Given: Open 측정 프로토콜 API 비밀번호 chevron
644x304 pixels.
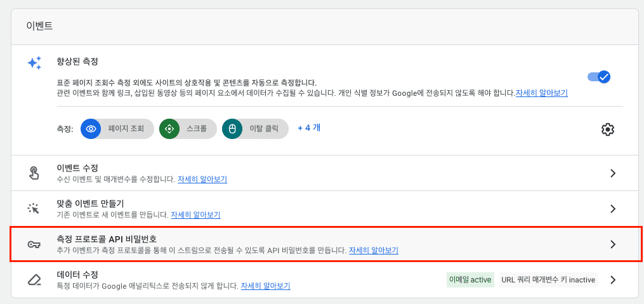Looking at the screenshot, I should [x=613, y=244].
